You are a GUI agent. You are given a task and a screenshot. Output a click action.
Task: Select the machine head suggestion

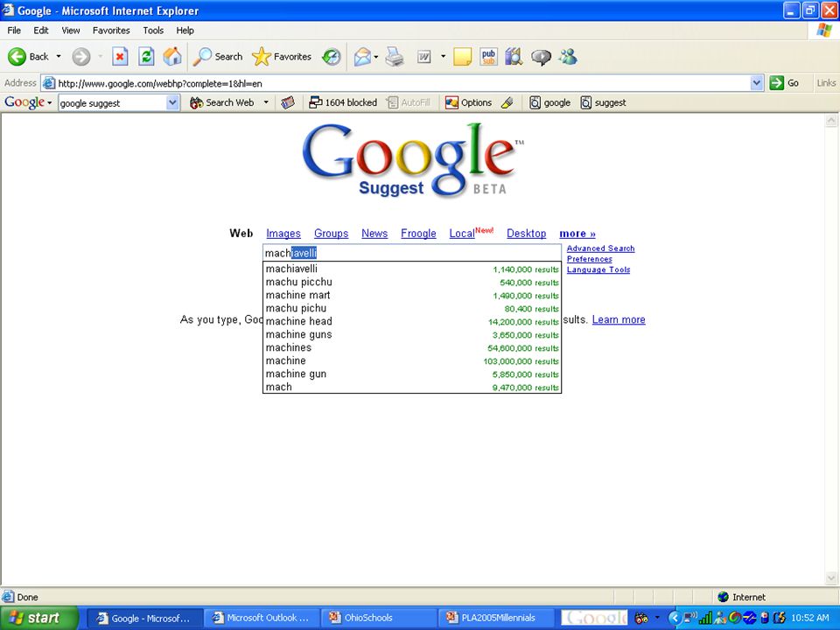[x=412, y=321]
